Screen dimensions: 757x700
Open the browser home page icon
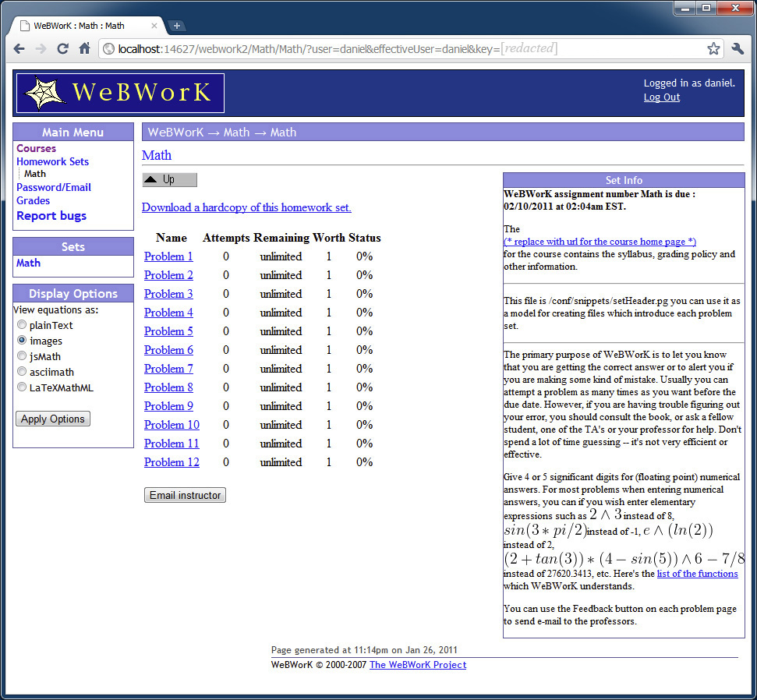pos(84,48)
